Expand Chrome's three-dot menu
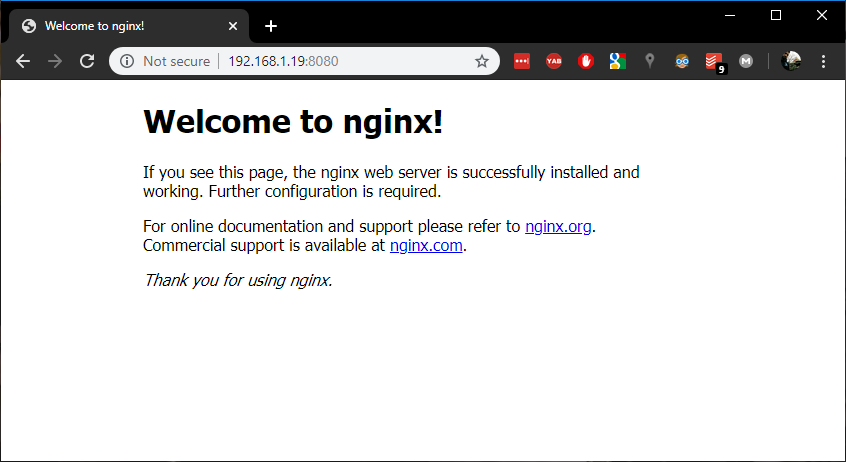This screenshot has width=846, height=462. coord(824,61)
